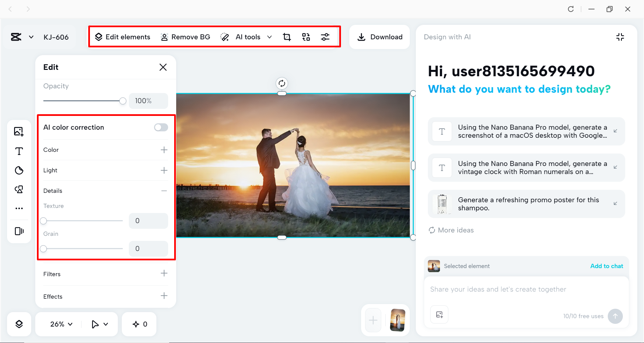This screenshot has height=343, width=644.
Task: Collapse the Details section
Action: 164,191
